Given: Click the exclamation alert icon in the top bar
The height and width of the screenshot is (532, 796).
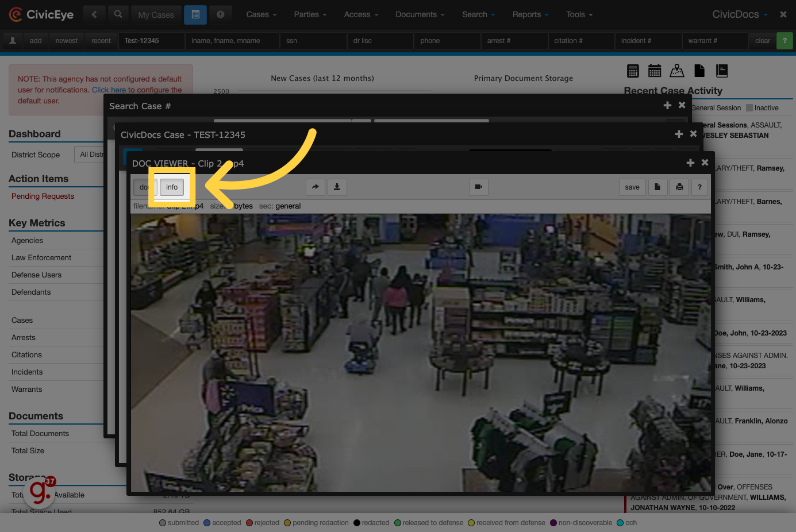Looking at the screenshot, I should [x=221, y=14].
